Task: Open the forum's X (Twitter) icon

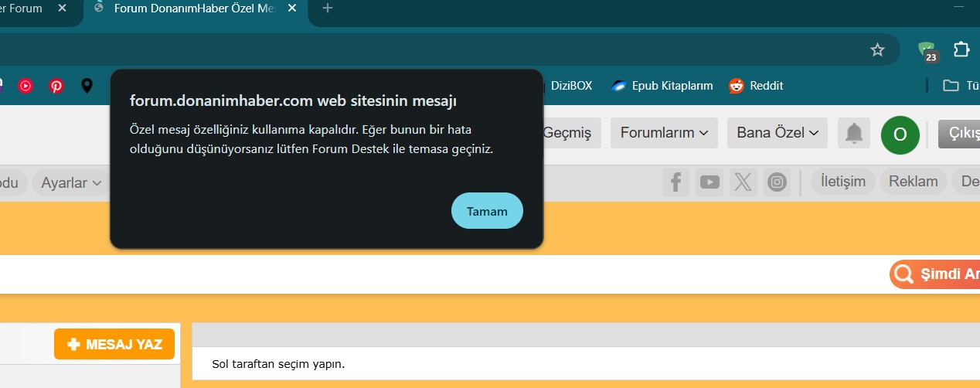Action: pyautogui.click(x=743, y=182)
